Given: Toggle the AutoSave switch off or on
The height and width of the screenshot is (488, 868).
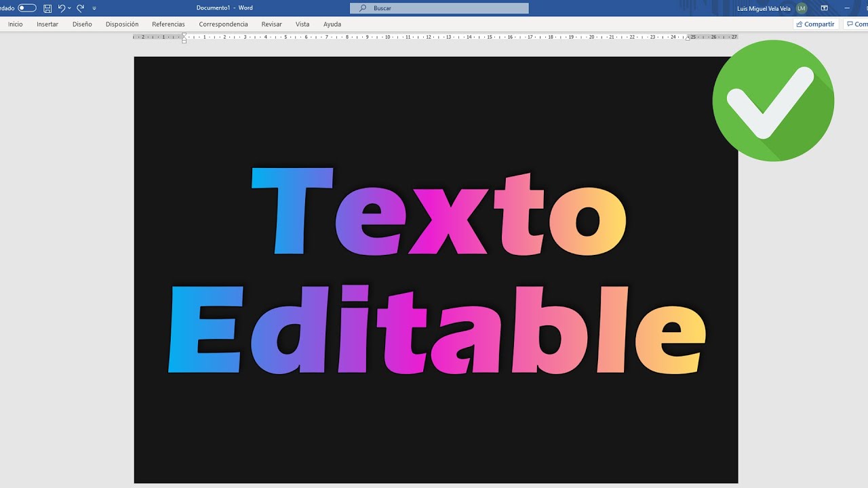Looking at the screenshot, I should click(x=27, y=8).
